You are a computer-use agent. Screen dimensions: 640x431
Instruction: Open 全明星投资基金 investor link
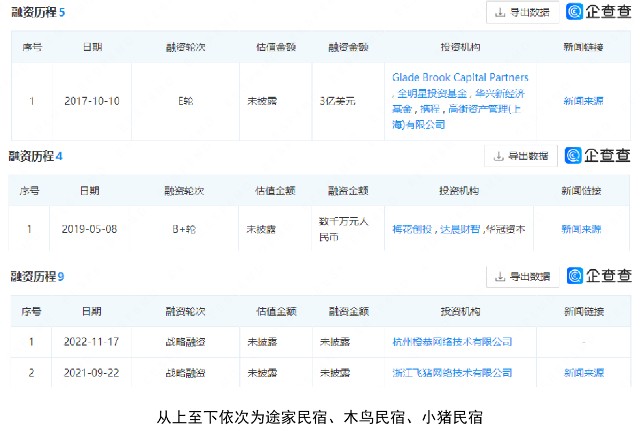pos(432,93)
